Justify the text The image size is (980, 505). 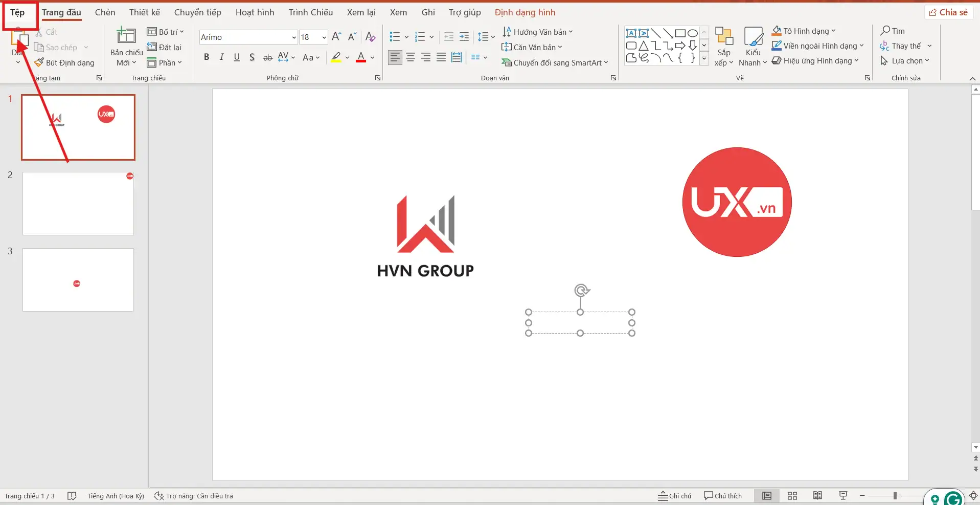tap(441, 57)
